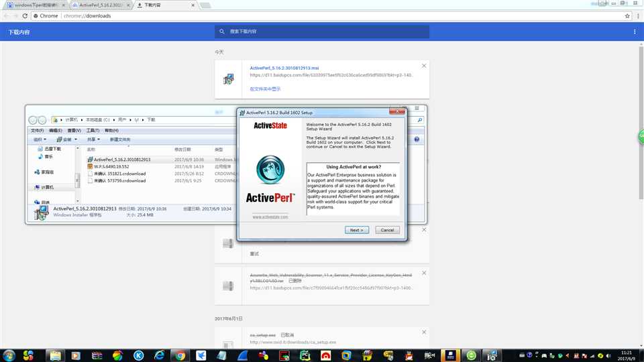
Task: Open the Edit menu in Explorer window
Action: click(56, 131)
